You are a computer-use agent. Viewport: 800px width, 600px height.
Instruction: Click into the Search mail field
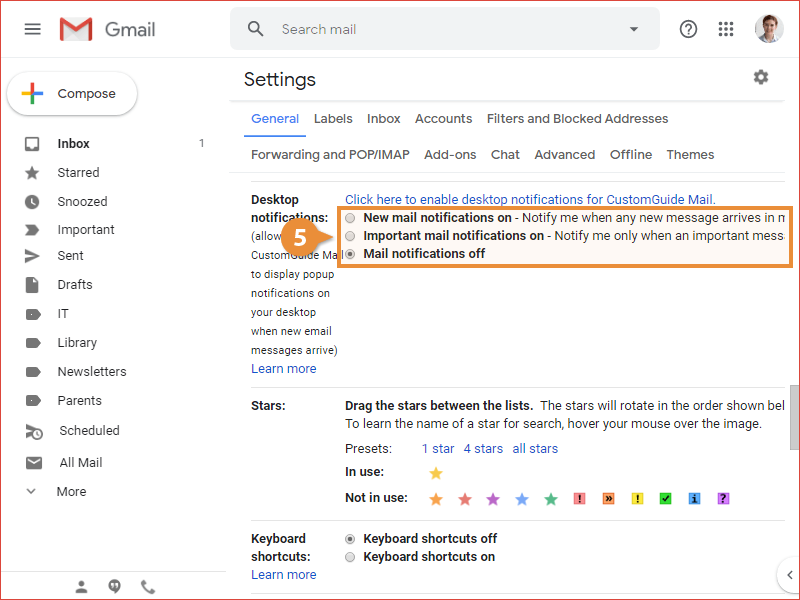[x=440, y=29]
